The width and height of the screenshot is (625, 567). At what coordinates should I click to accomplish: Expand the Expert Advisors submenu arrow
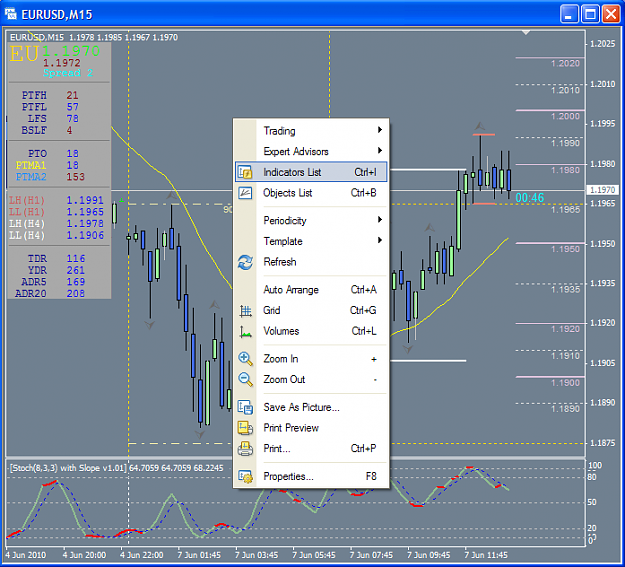(x=380, y=151)
